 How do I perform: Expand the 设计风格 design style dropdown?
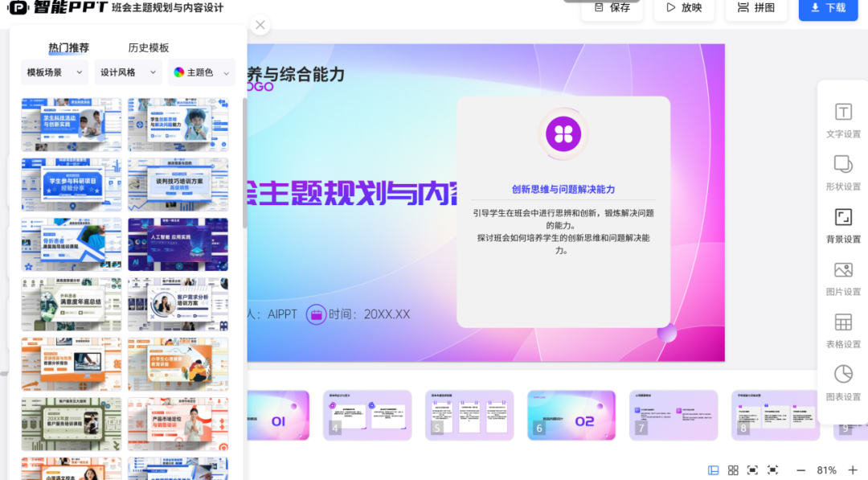coord(128,72)
